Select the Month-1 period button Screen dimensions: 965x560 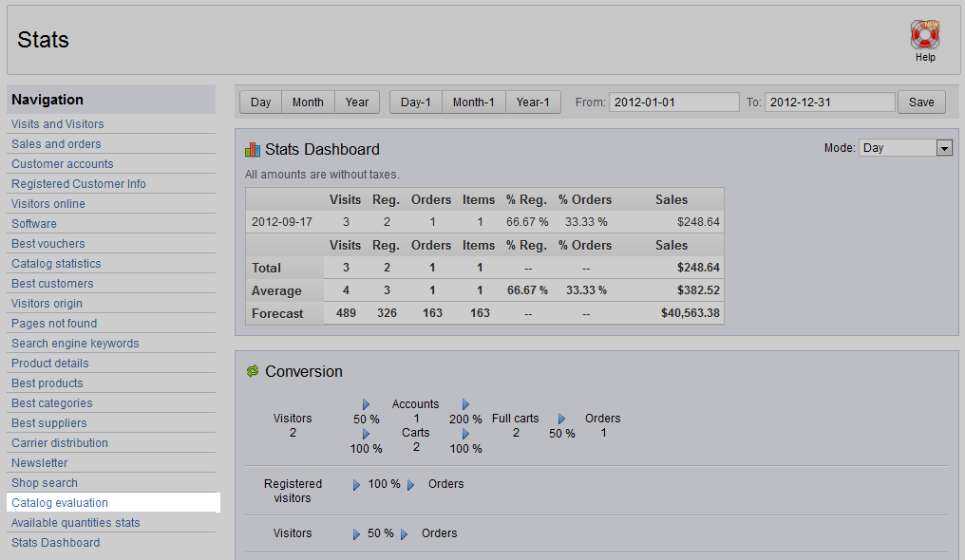click(473, 103)
